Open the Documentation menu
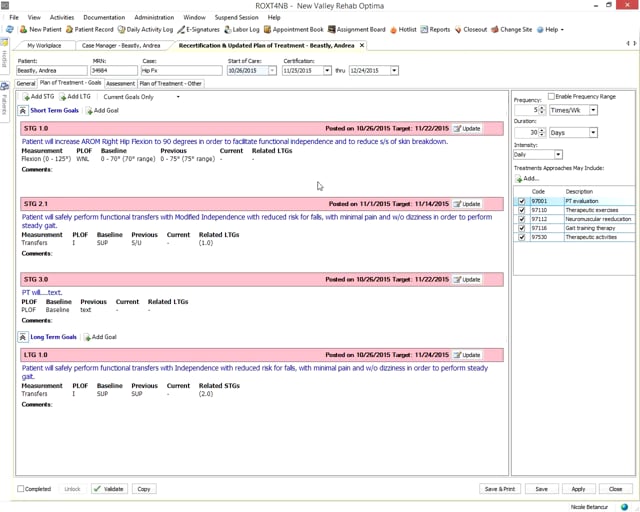Image resolution: width=640 pixels, height=512 pixels. [x=104, y=17]
